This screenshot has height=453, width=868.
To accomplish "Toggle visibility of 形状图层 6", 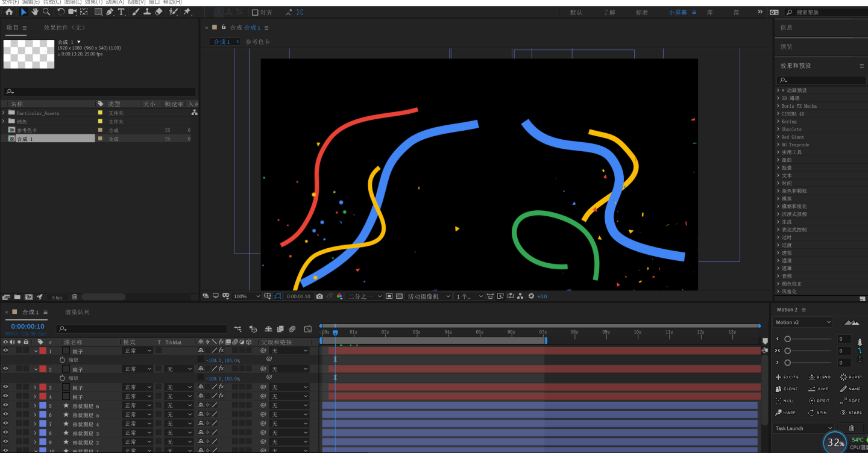I will (x=5, y=405).
